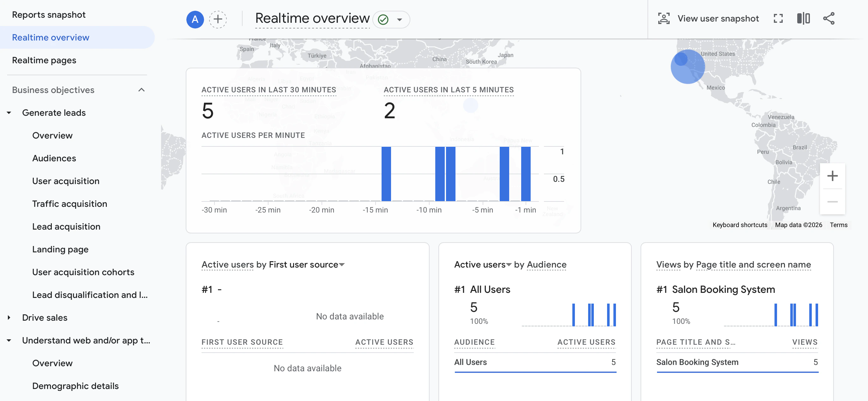The height and width of the screenshot is (401, 868).
Task: Collapse the Understand web and/or app group
Action: (x=9, y=340)
